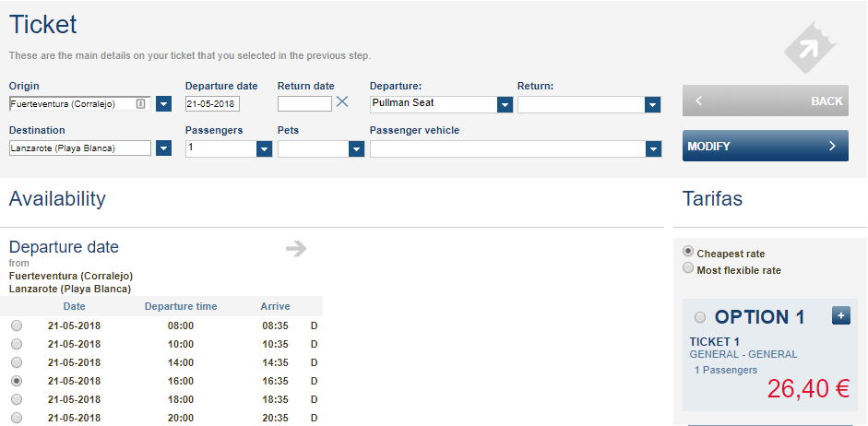
Task: Clear the return date with the X icon
Action: tap(342, 101)
